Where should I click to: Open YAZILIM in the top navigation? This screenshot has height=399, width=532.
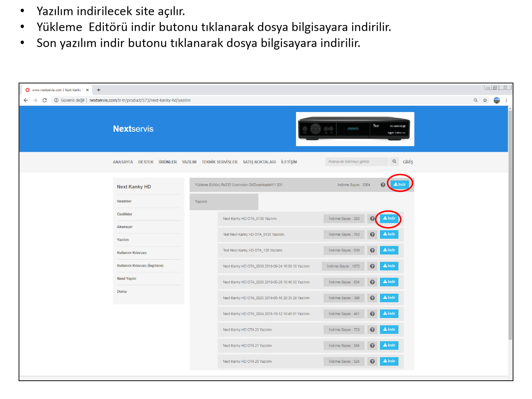(189, 162)
